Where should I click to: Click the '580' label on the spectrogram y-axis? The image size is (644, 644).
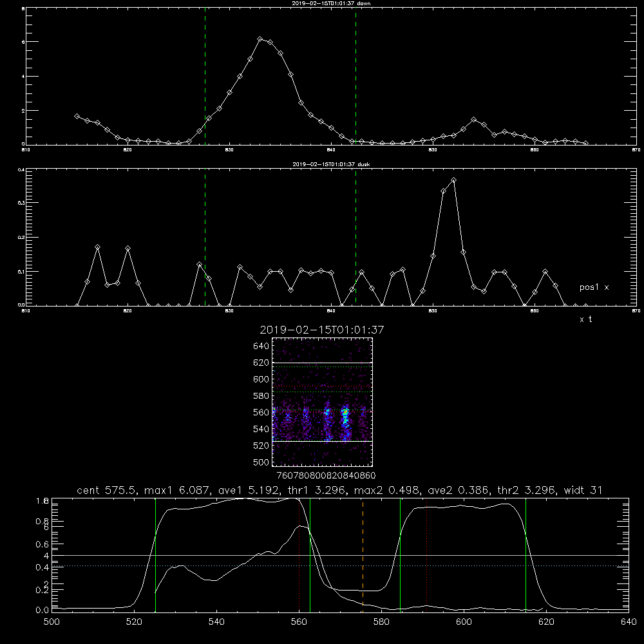click(x=261, y=396)
